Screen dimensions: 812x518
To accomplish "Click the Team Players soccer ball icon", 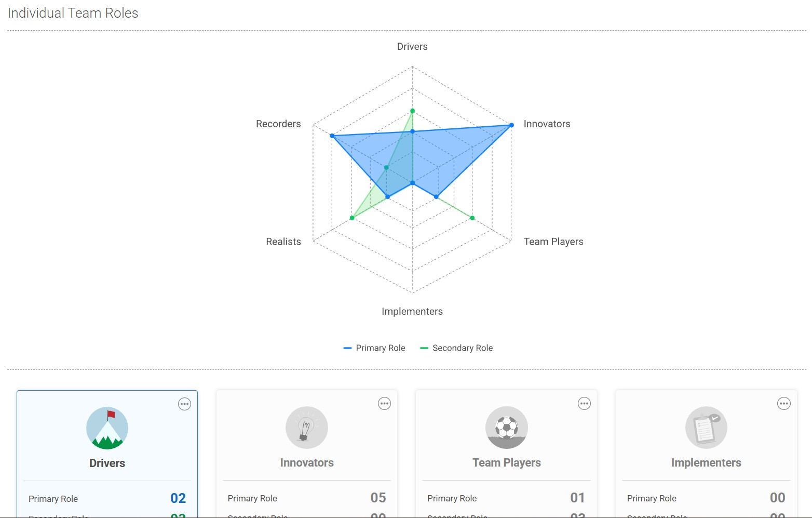I will click(507, 428).
